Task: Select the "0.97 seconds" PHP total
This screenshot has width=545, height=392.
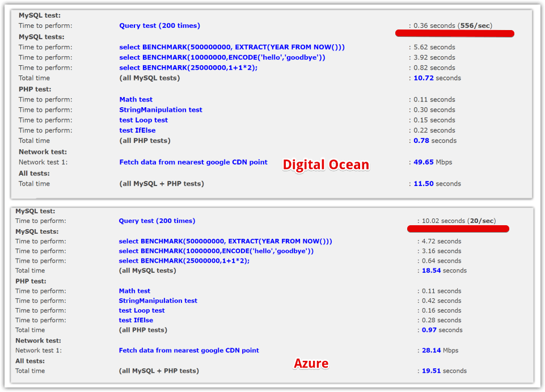Action: tap(442, 330)
